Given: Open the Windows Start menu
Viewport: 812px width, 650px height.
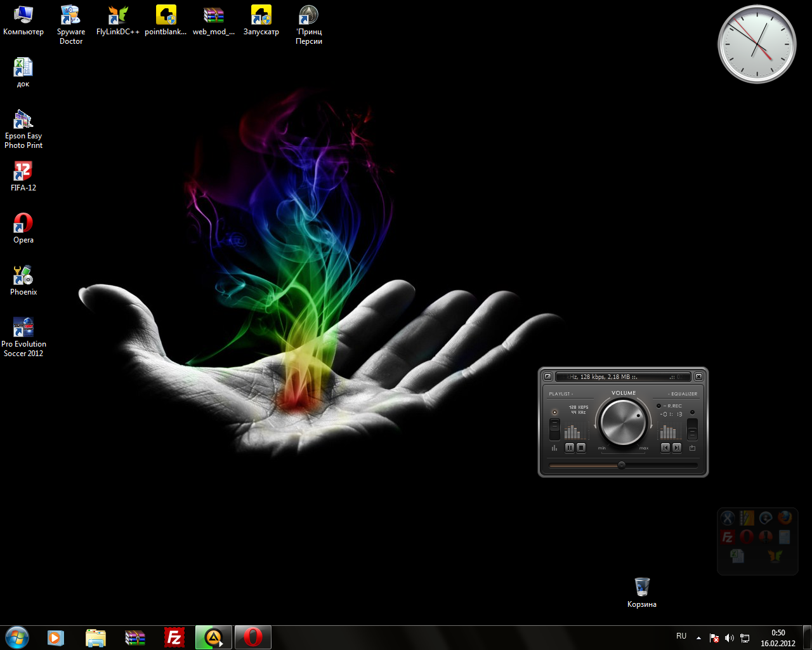Looking at the screenshot, I should 17,637.
